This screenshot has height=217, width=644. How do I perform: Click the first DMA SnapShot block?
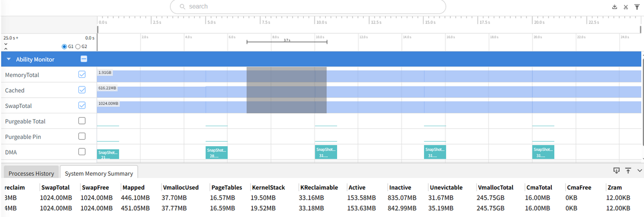pyautogui.click(x=107, y=154)
